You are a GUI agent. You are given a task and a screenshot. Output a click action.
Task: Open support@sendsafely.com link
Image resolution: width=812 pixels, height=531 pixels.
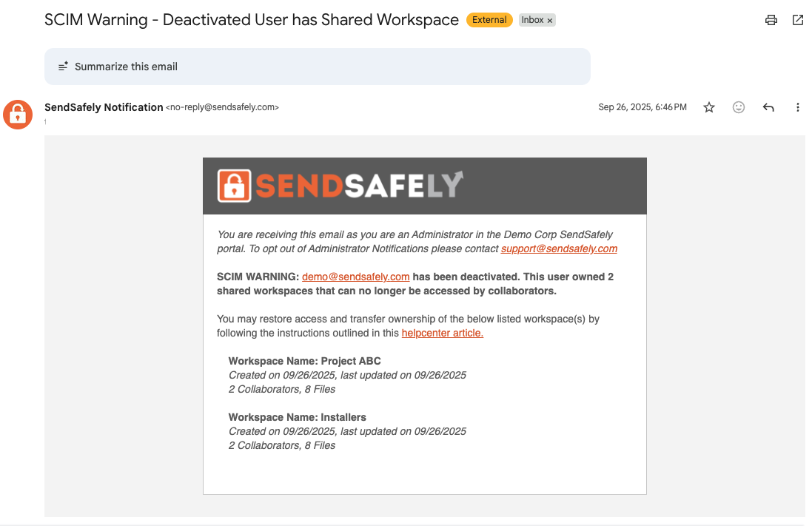[x=559, y=249]
